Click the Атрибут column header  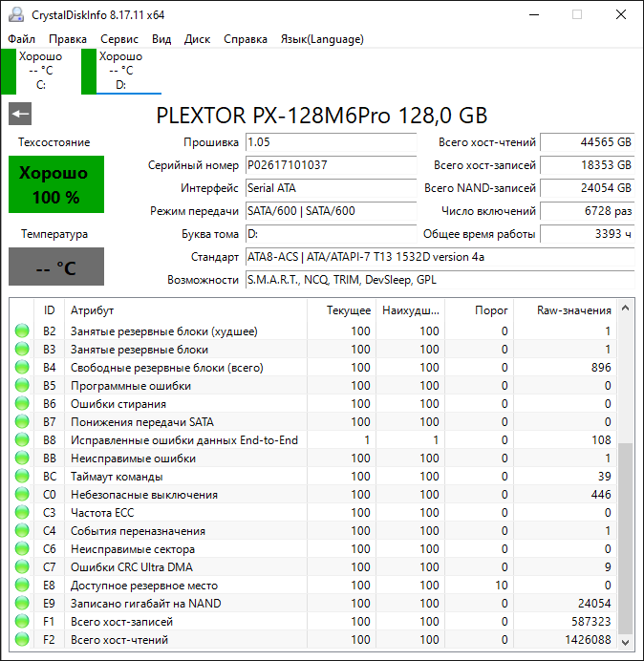(x=185, y=310)
